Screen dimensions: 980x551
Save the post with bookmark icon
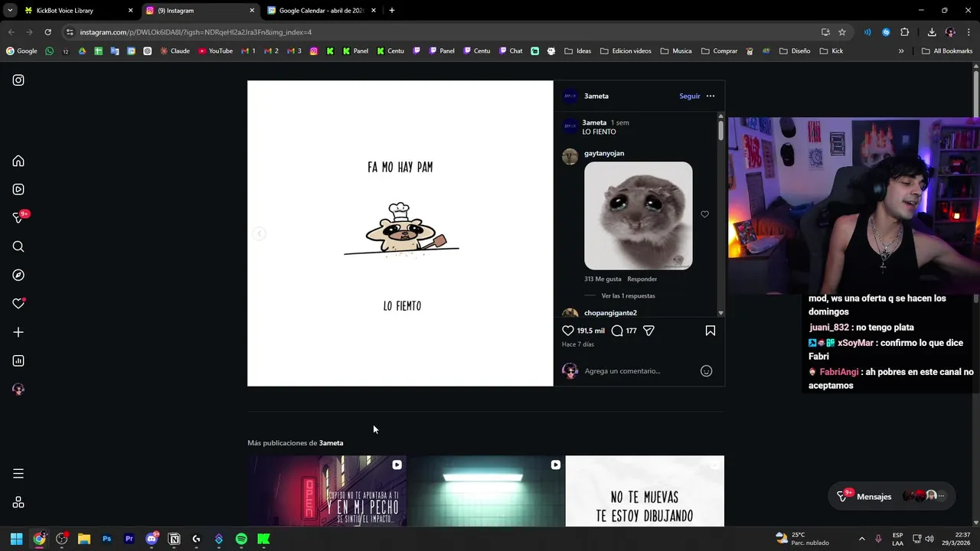click(710, 331)
